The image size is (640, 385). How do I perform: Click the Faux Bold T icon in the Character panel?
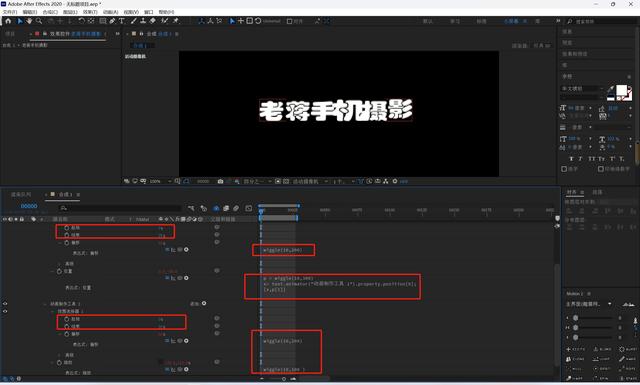(571, 158)
